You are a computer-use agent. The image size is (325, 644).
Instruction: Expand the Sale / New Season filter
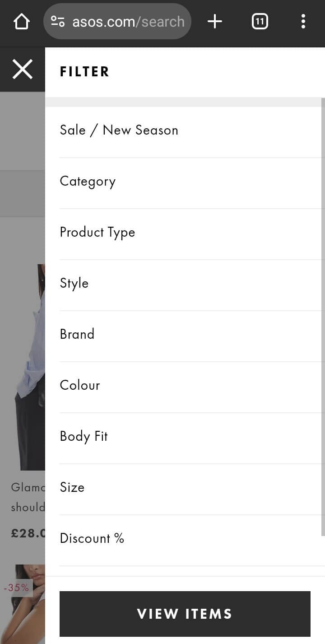tap(119, 130)
